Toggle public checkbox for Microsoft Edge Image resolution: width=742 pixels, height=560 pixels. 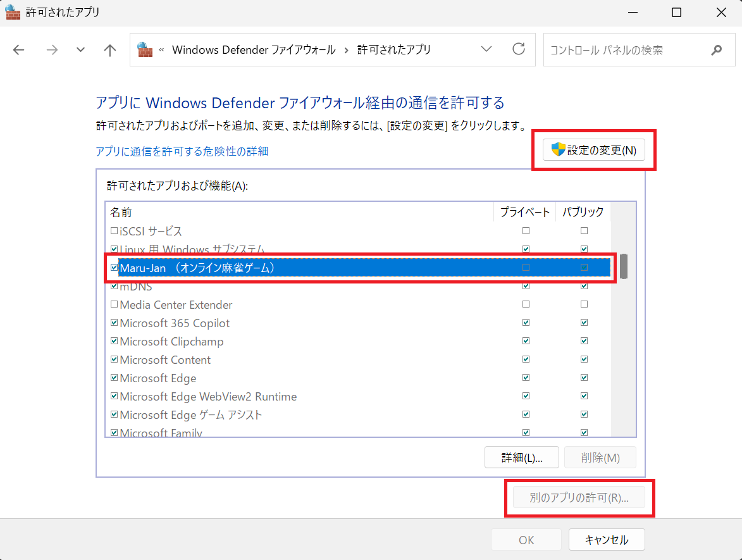point(584,378)
